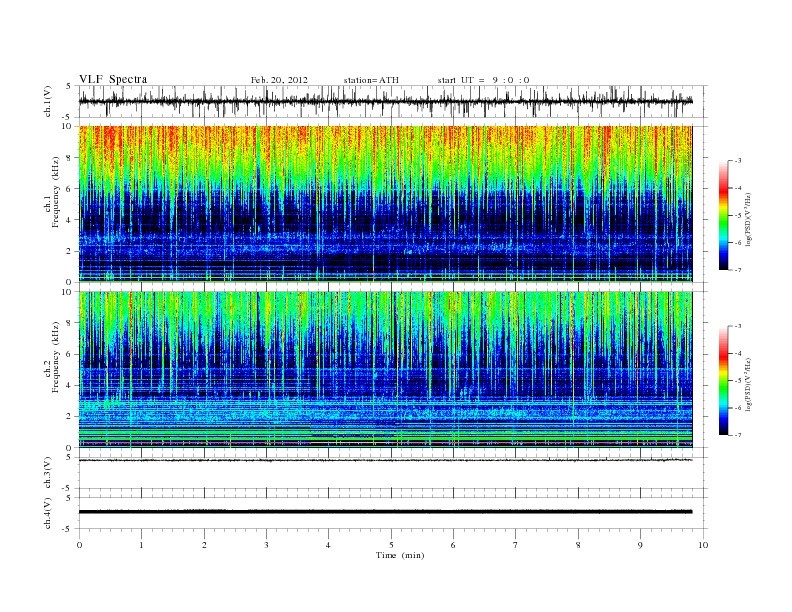This screenshot has height=612, width=792.
Task: Click the time axis tick label '8'
Action: coord(578,545)
